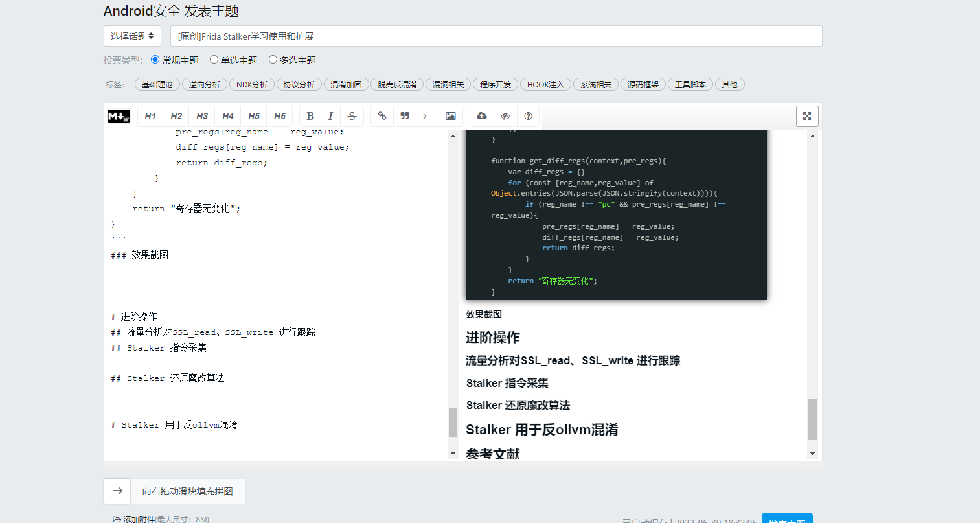Apply strikethrough formatting
The width and height of the screenshot is (980, 523).
click(352, 116)
